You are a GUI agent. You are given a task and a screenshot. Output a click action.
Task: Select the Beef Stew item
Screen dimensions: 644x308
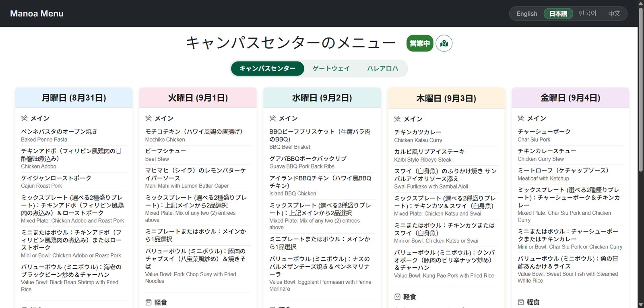[198, 155]
